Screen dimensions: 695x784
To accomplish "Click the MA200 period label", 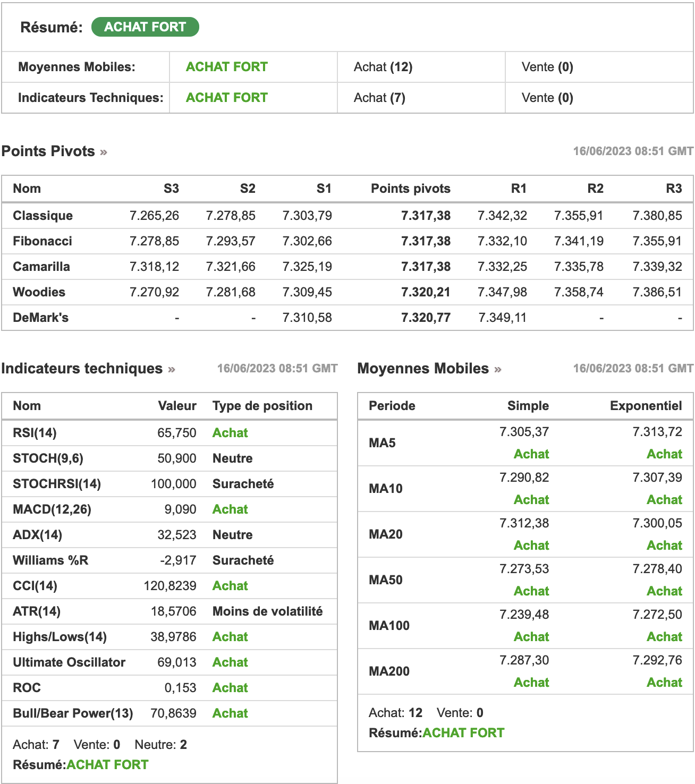I will click(x=389, y=671).
